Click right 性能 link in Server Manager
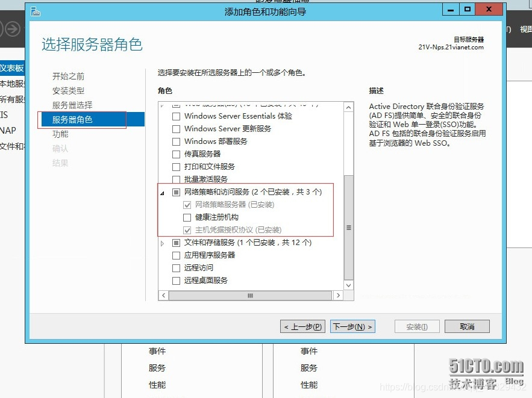The image size is (532, 398). [309, 385]
